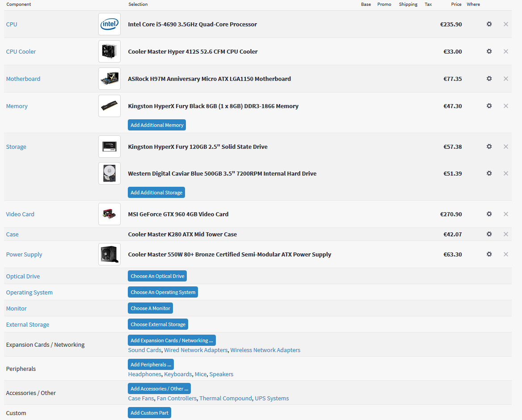Remove the MSI GeForce GTX 960 card
This screenshot has height=420, width=522.
coord(506,214)
